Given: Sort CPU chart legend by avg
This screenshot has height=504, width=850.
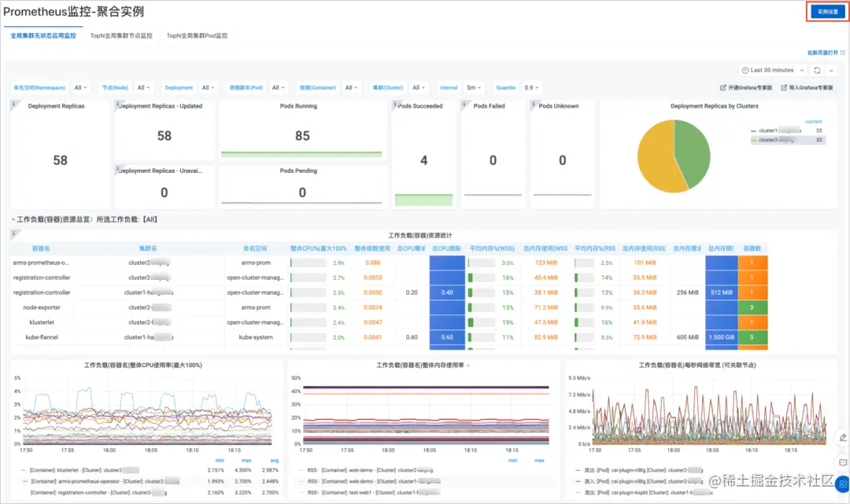Looking at the screenshot, I should click(x=275, y=461).
